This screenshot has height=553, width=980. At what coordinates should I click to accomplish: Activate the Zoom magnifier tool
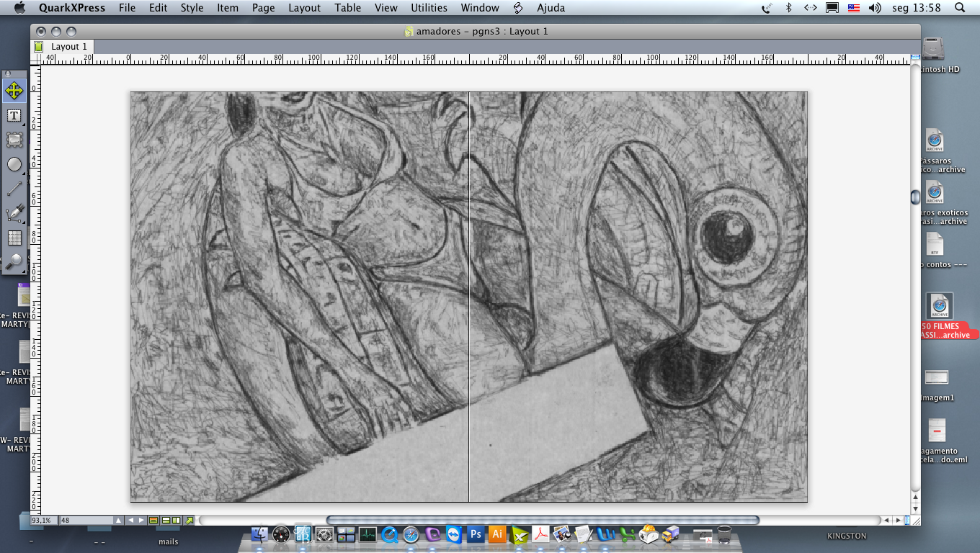pyautogui.click(x=14, y=262)
